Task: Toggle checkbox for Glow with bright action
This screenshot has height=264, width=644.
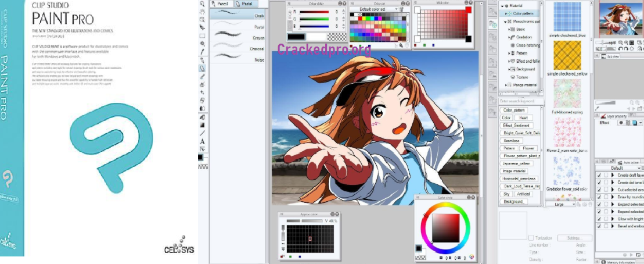Action: click(x=599, y=219)
